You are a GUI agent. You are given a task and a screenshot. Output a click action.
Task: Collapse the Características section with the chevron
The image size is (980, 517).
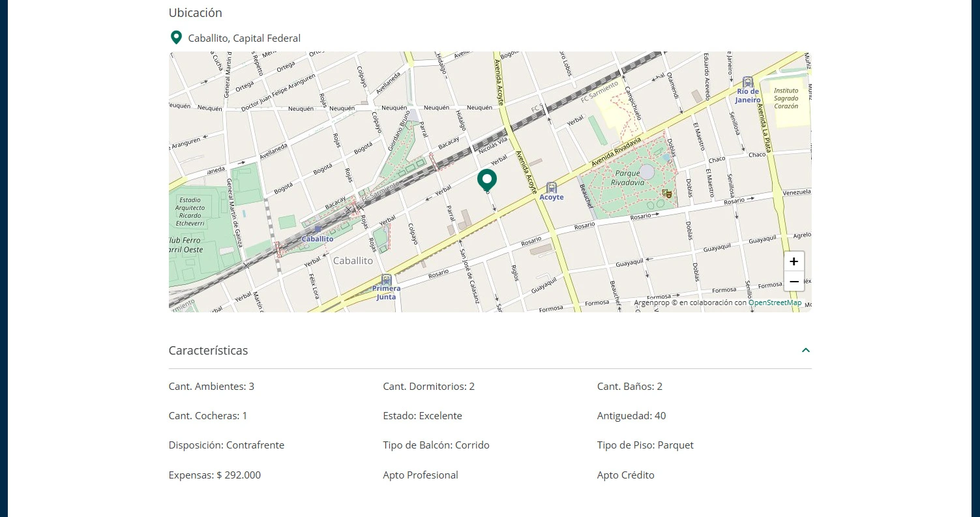point(806,350)
